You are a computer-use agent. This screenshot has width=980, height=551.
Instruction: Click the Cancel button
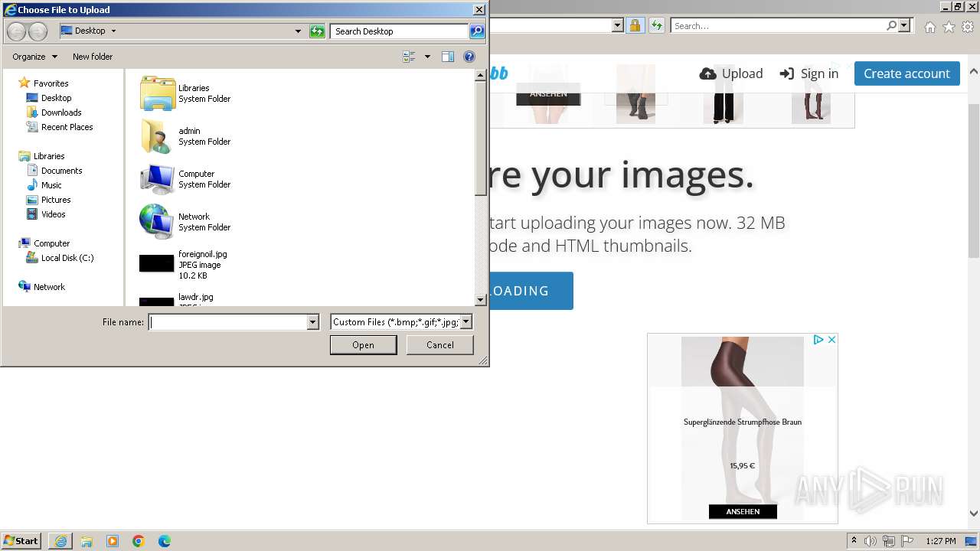click(440, 345)
